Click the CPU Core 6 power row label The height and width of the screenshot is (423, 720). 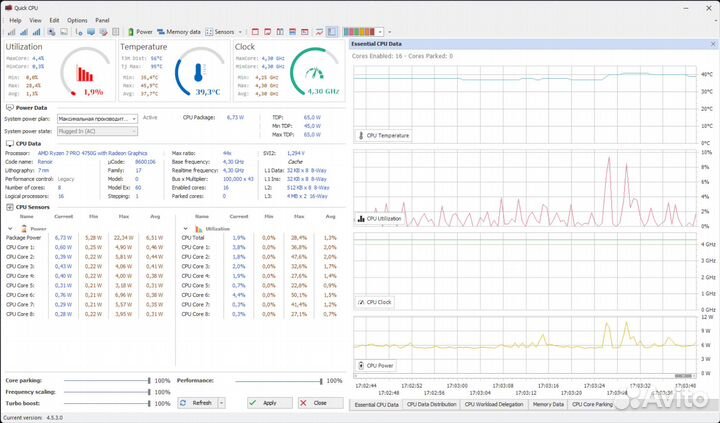(20, 295)
